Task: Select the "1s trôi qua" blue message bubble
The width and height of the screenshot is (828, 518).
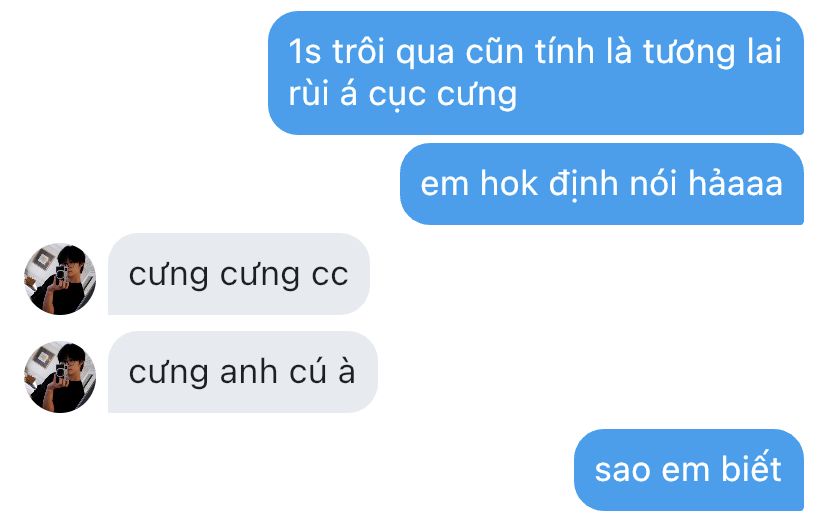Action: [536, 73]
